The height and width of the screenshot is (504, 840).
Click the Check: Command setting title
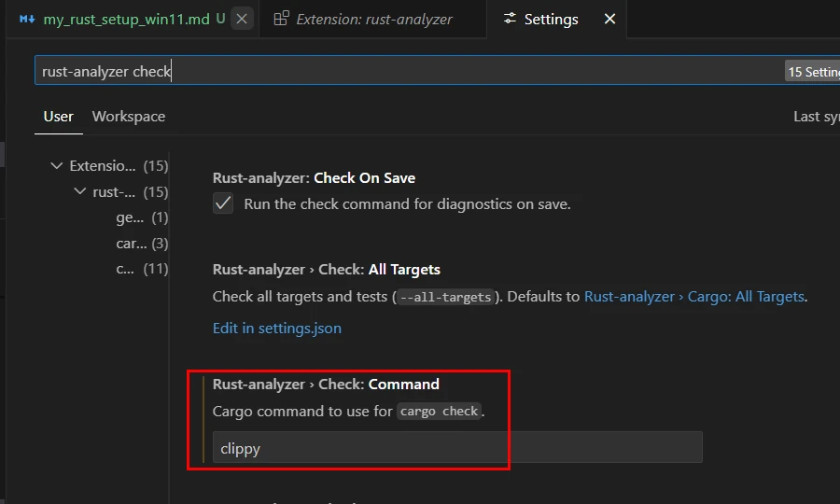click(x=326, y=384)
